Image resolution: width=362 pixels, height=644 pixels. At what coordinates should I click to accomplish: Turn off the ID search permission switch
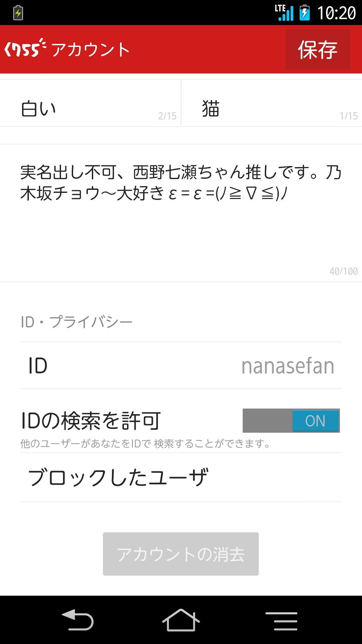[291, 421]
